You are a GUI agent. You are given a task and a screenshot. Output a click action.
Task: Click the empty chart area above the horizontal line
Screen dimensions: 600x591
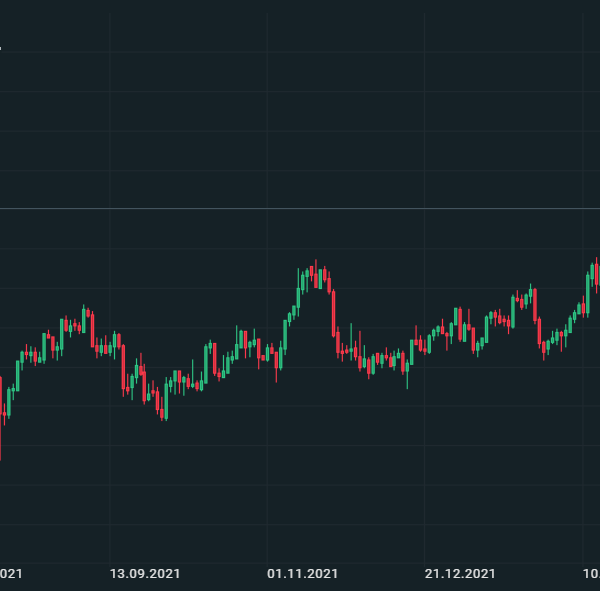pos(300,100)
